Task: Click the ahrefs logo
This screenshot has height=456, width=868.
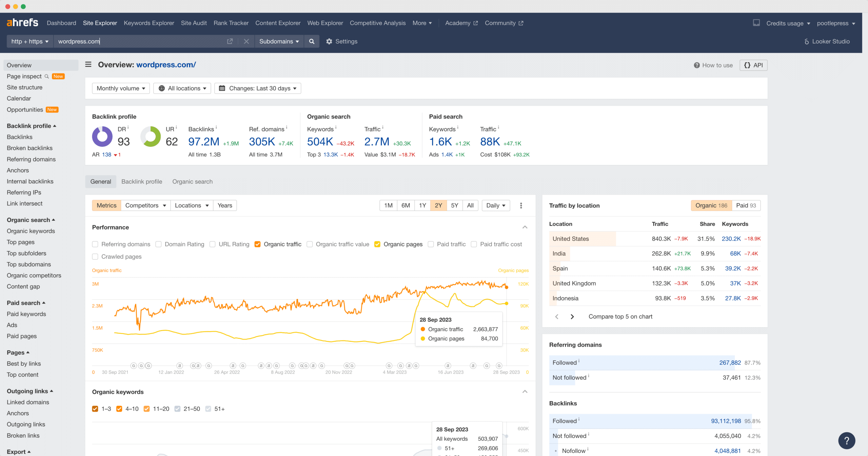Action: tap(22, 23)
